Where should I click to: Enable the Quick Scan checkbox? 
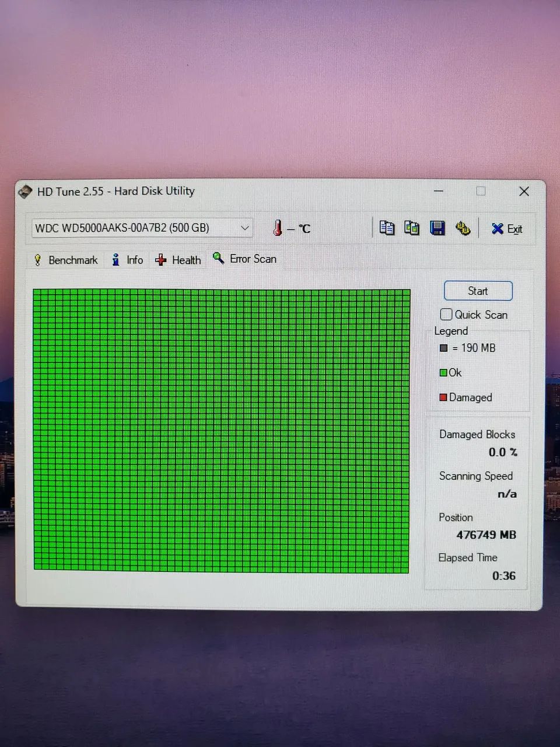(x=446, y=315)
